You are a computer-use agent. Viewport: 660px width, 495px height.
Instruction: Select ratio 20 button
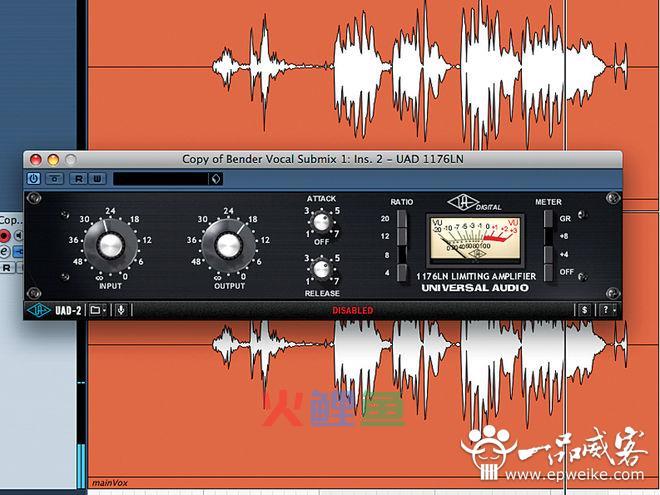click(x=402, y=218)
